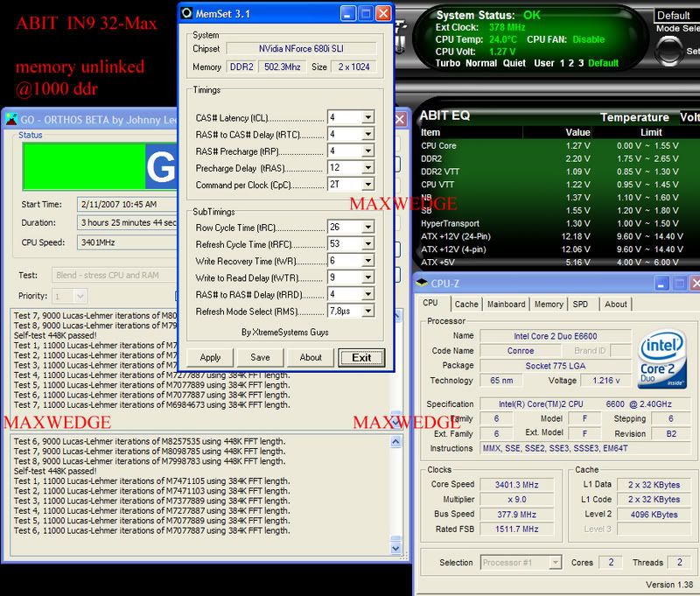Click the 'Conroe' code name value
700x596 pixels.
coord(521,351)
